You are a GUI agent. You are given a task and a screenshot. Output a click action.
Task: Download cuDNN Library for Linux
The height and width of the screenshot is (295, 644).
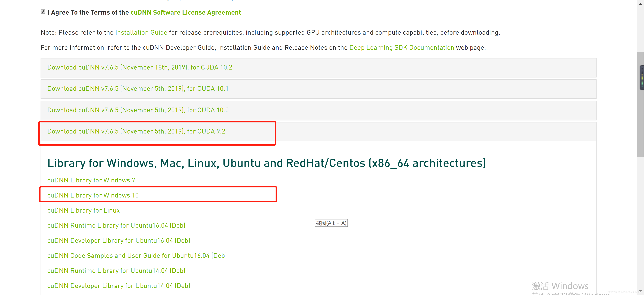83,210
